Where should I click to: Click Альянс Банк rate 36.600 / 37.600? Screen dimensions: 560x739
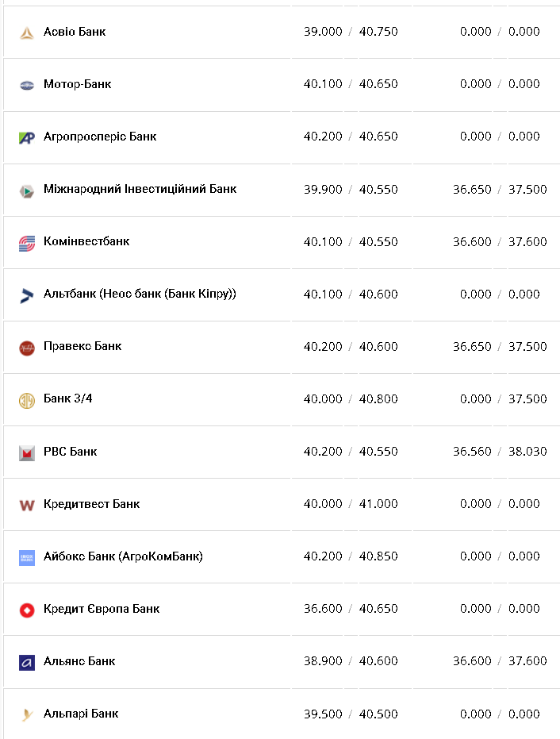500,661
